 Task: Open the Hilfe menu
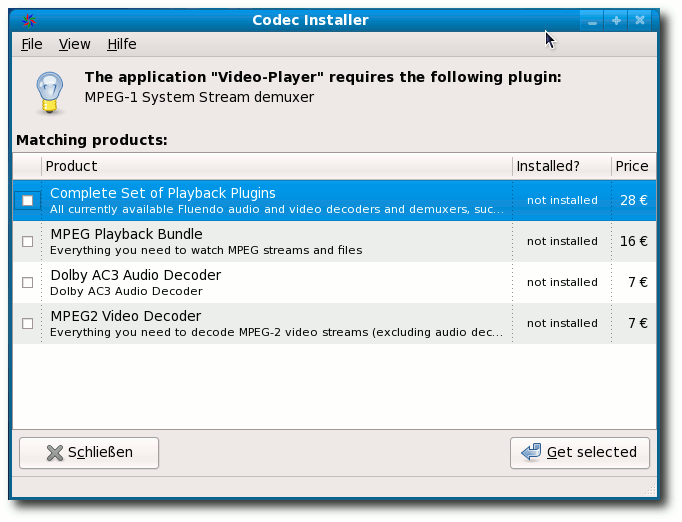pyautogui.click(x=122, y=44)
